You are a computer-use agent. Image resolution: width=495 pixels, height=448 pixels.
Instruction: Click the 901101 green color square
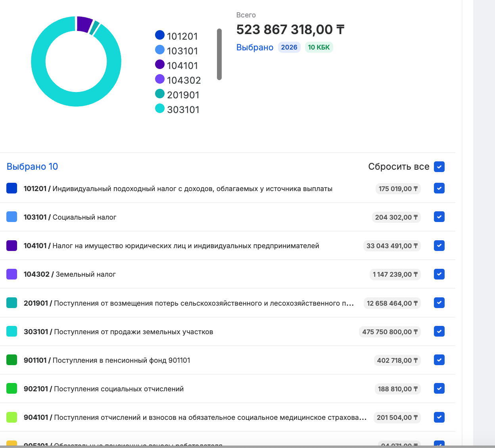click(x=12, y=360)
